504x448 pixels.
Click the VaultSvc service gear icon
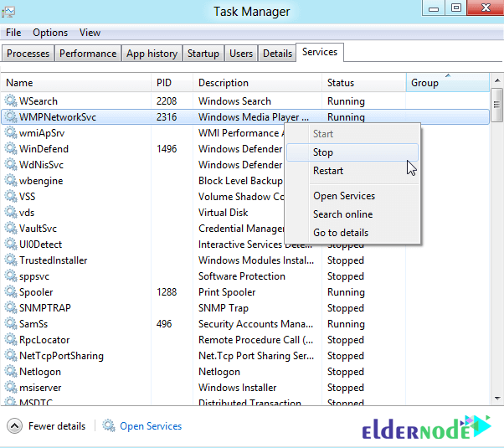(11, 228)
